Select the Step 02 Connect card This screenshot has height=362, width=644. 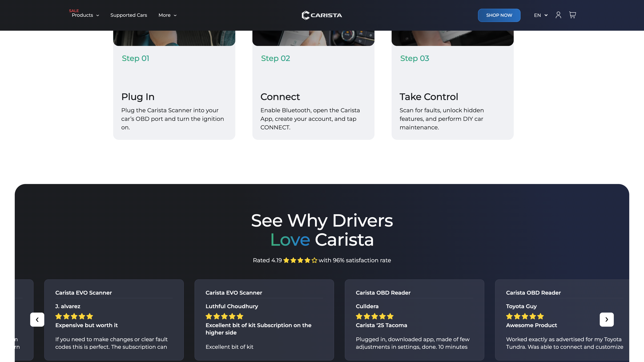(x=313, y=85)
